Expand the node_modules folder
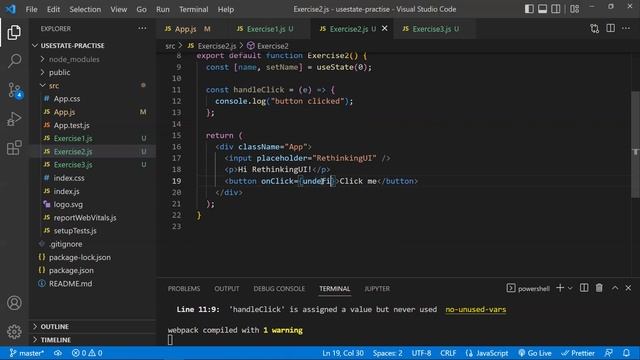Viewport: 640px width, 360px height. (x=93, y=59)
